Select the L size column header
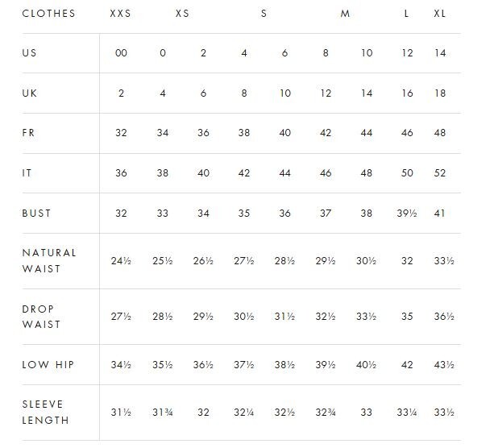Image resolution: width=494 pixels, height=448 pixels. [407, 14]
